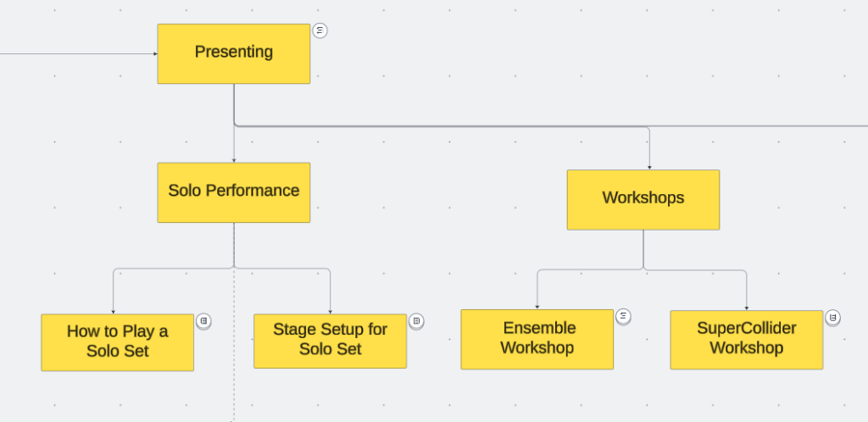Open the icon beside SuperCollider Workshop node

click(x=832, y=317)
